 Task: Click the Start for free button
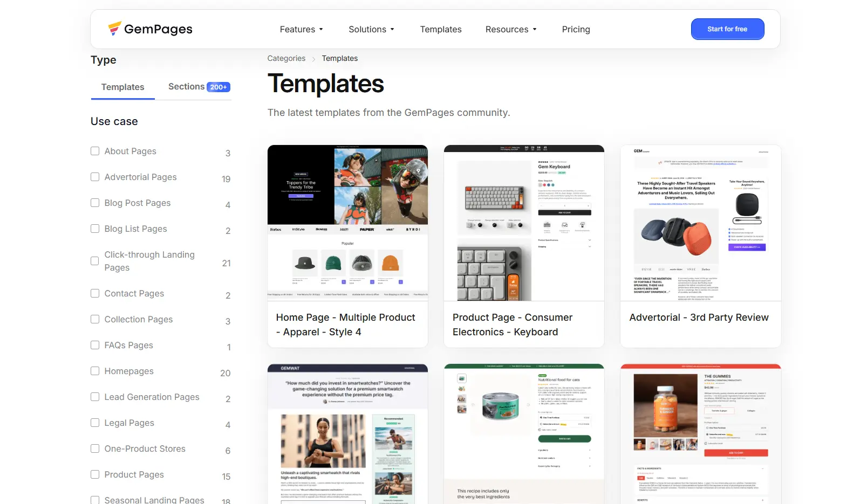(x=727, y=29)
